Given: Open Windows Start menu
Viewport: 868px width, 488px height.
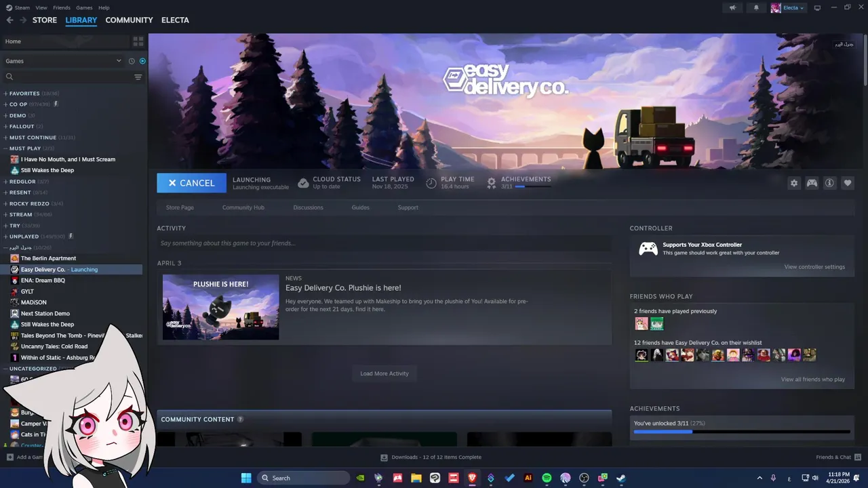Looking at the screenshot, I should [245, 478].
